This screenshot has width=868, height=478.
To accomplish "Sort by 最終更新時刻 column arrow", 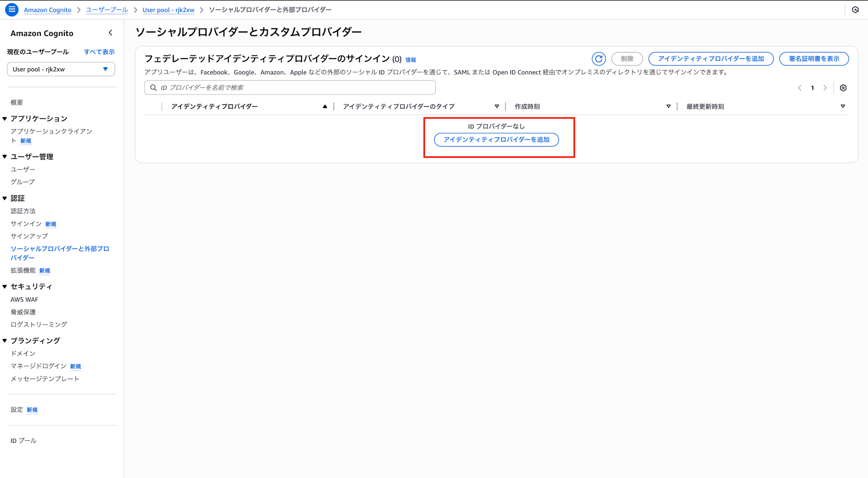I will tap(843, 106).
